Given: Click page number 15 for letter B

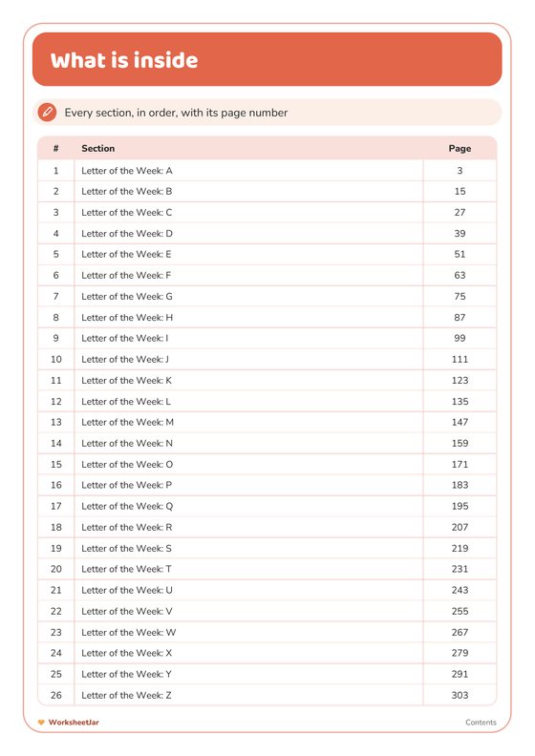Looking at the screenshot, I should click(x=460, y=192).
